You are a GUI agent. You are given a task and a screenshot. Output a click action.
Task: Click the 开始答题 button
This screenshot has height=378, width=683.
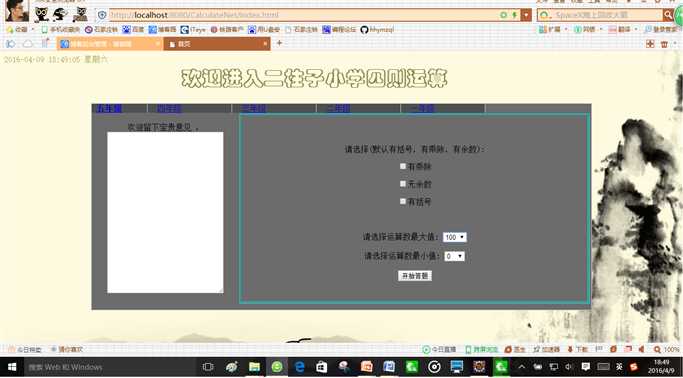[x=415, y=276]
